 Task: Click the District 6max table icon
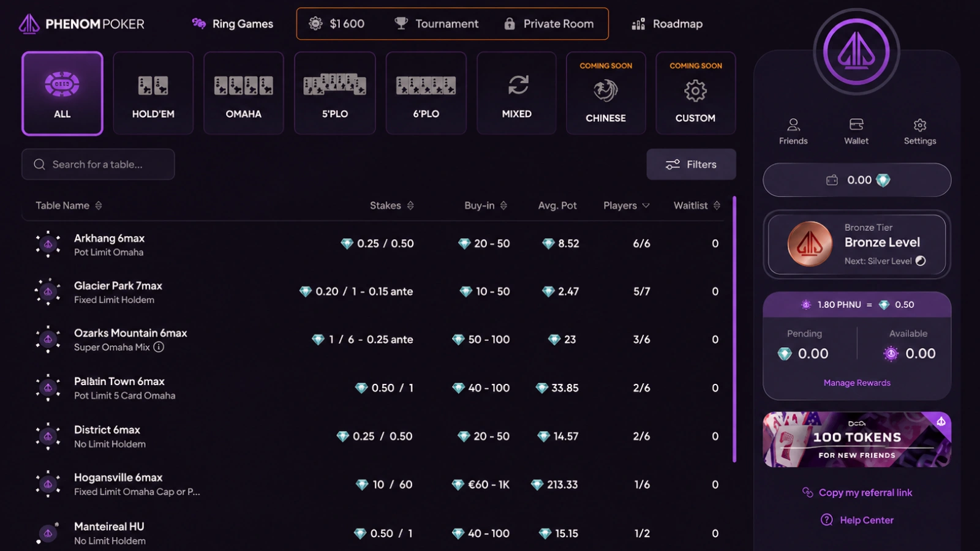tap(48, 437)
